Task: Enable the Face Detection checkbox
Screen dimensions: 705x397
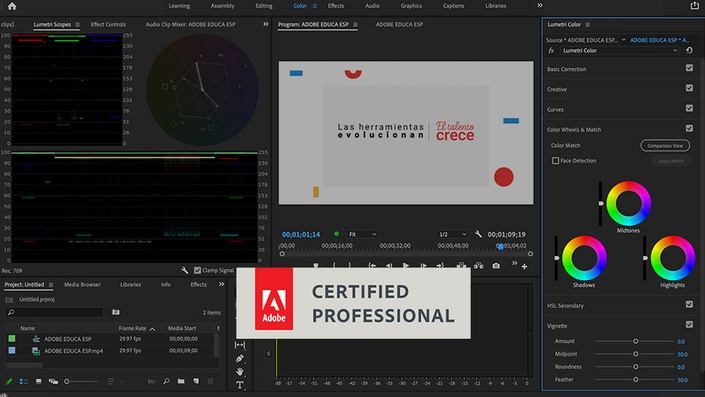Action: tap(555, 161)
